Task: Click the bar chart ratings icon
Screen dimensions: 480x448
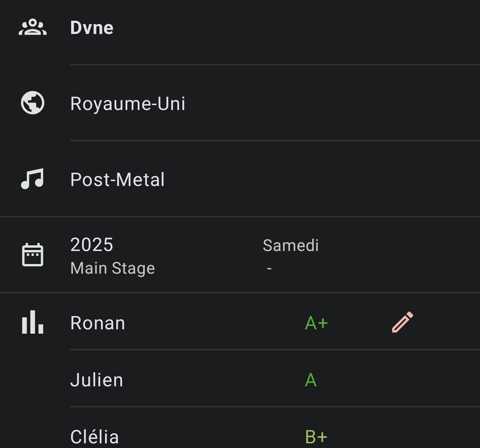Action: click(33, 322)
